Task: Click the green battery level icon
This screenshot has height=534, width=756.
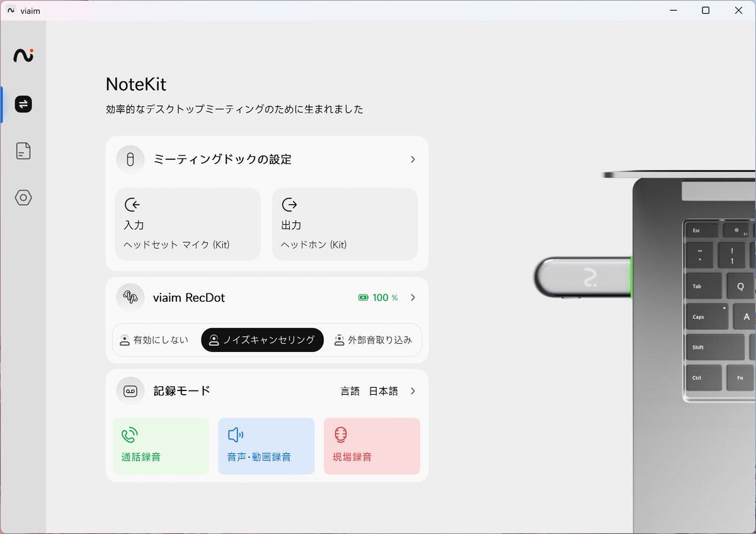Action: tap(364, 298)
